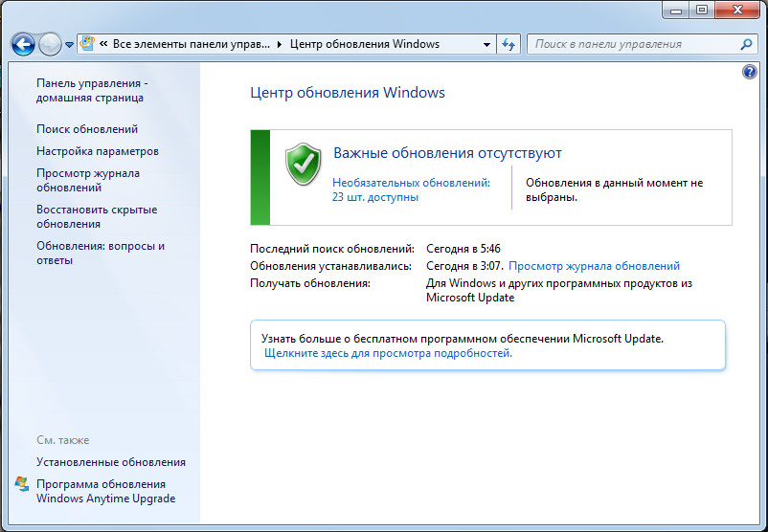
Task: Expand breadcrumb arrow after 'Все элементы панели управ...'
Action: click(x=280, y=45)
